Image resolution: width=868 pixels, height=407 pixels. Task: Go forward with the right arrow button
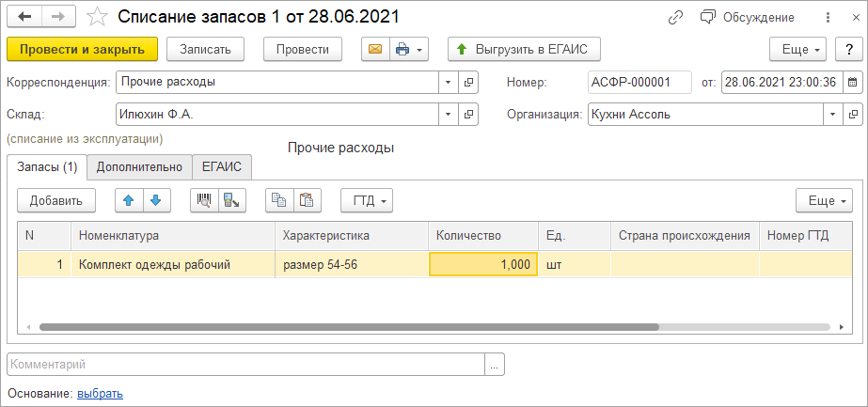pos(59,17)
